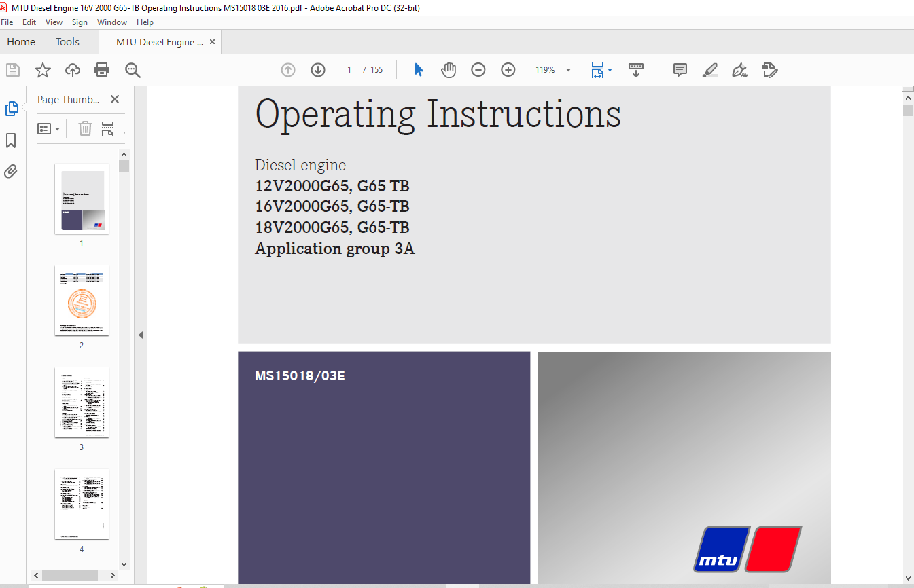The image size is (914, 588).
Task: Click the stamp tool icon
Action: pyautogui.click(x=770, y=70)
